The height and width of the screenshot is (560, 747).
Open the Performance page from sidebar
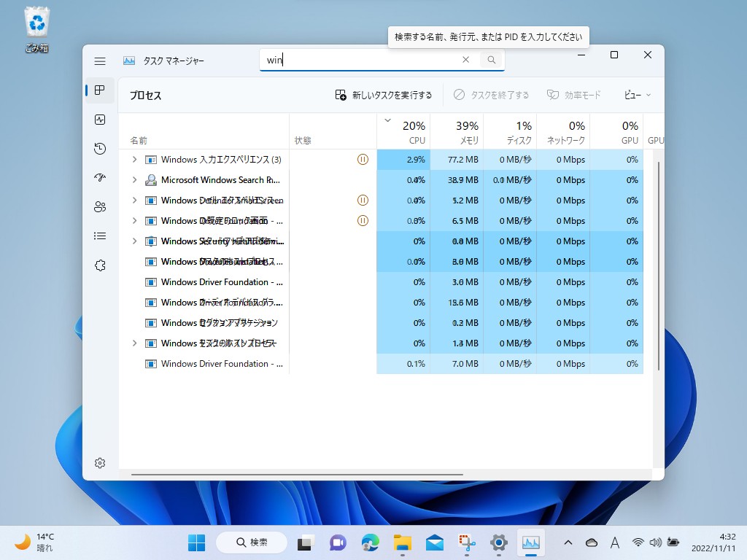point(99,120)
